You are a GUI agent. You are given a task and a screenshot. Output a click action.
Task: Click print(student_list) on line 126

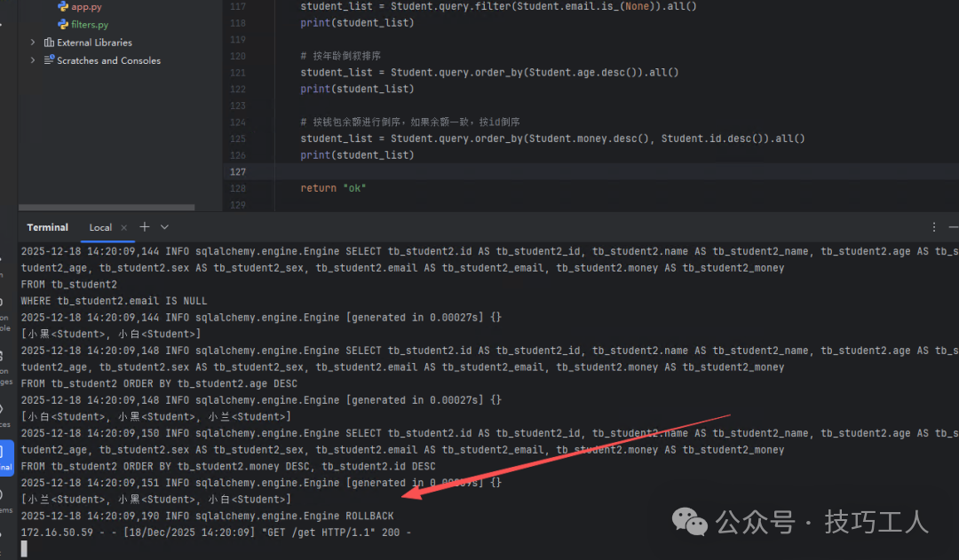pyautogui.click(x=357, y=154)
